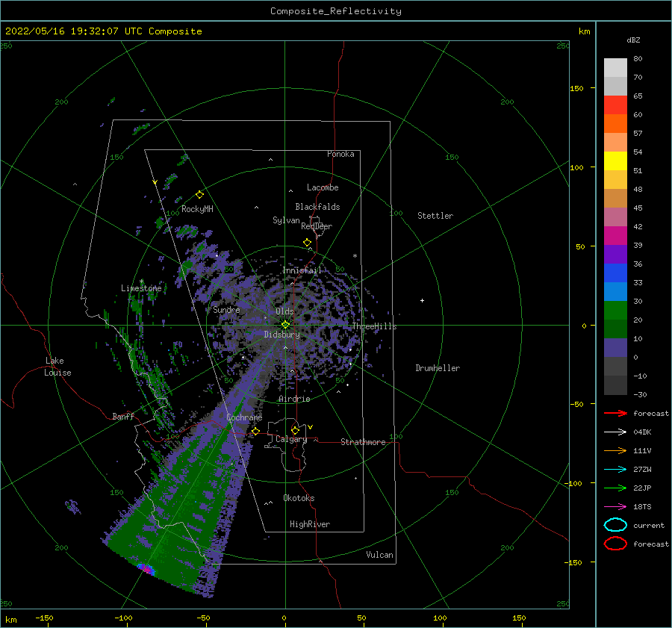Click the RedDeer city label
This screenshot has width=672, height=628.
click(317, 226)
